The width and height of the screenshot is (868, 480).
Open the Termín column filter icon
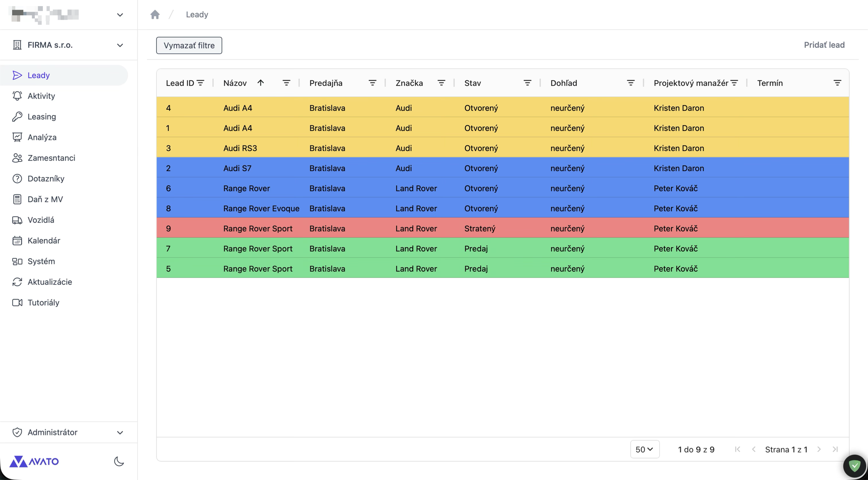pos(837,83)
